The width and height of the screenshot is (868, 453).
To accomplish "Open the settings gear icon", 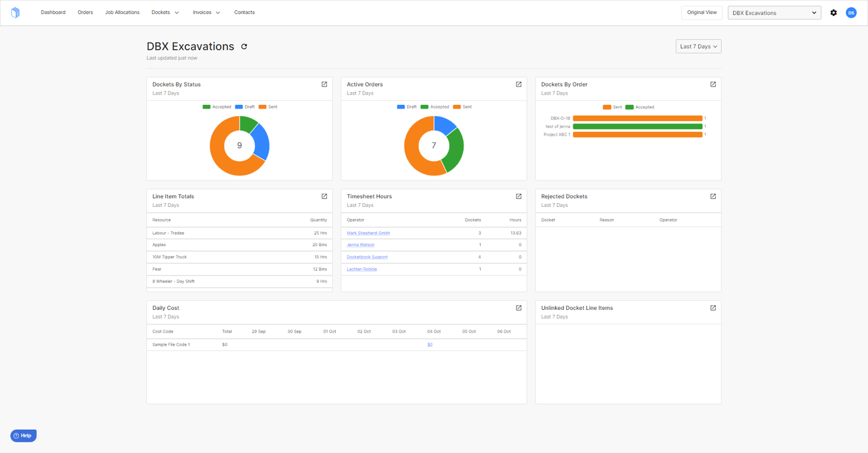I will pyautogui.click(x=833, y=12).
